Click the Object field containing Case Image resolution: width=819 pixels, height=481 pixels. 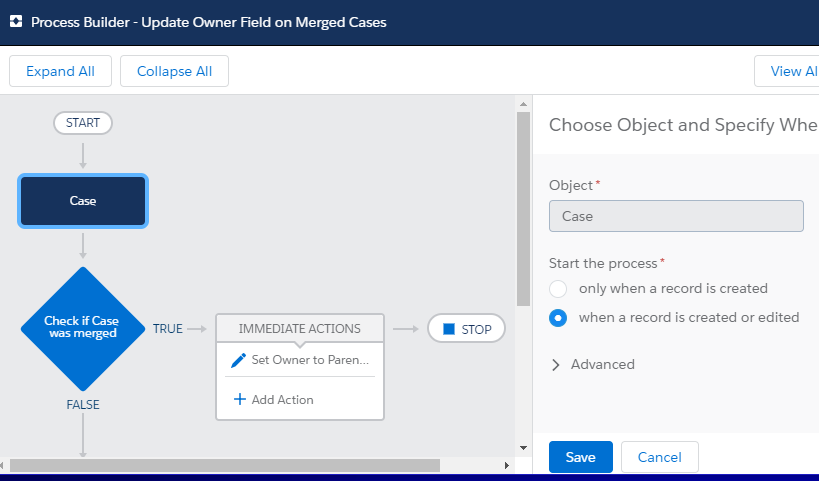coord(676,216)
